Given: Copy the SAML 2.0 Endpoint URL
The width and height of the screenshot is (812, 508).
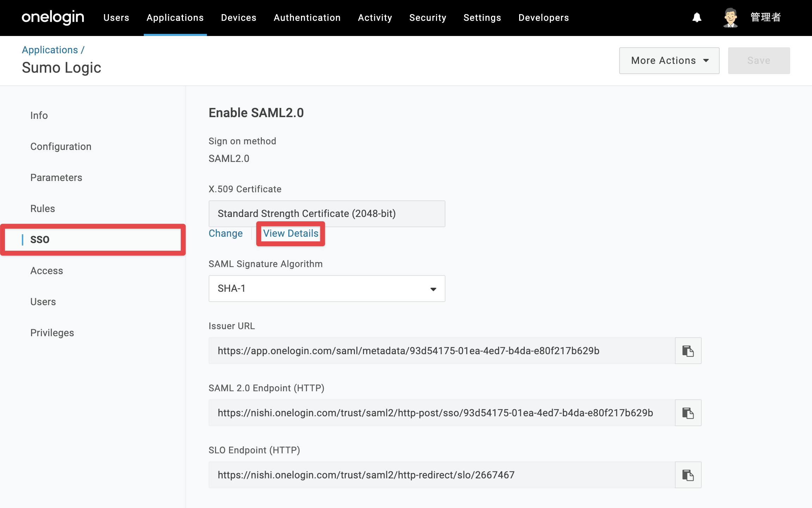Looking at the screenshot, I should pyautogui.click(x=688, y=413).
